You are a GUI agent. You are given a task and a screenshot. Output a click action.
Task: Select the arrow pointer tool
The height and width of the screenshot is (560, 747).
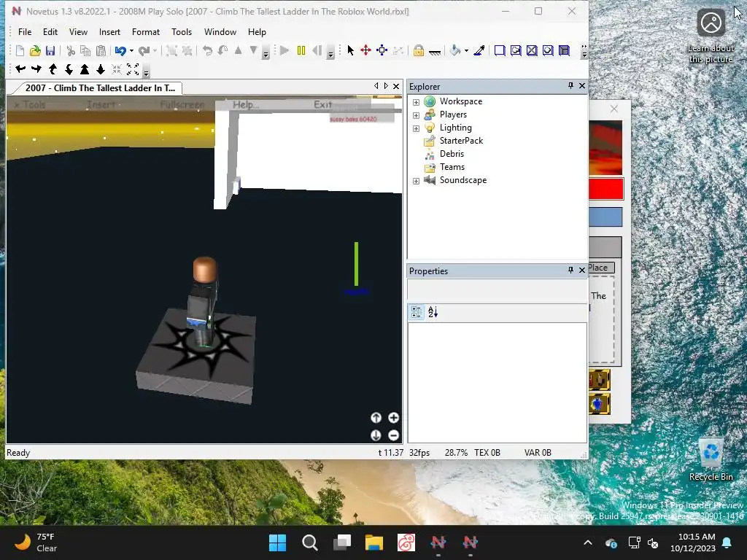351,50
